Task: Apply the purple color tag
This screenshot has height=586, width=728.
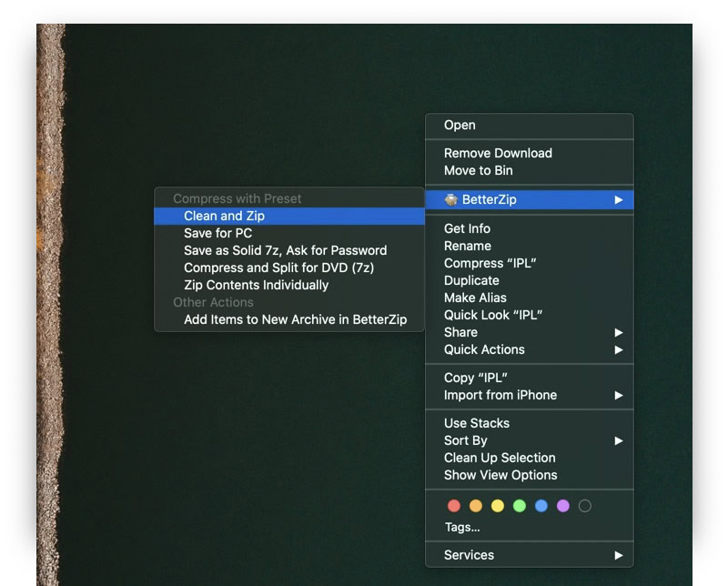Action: click(x=562, y=506)
